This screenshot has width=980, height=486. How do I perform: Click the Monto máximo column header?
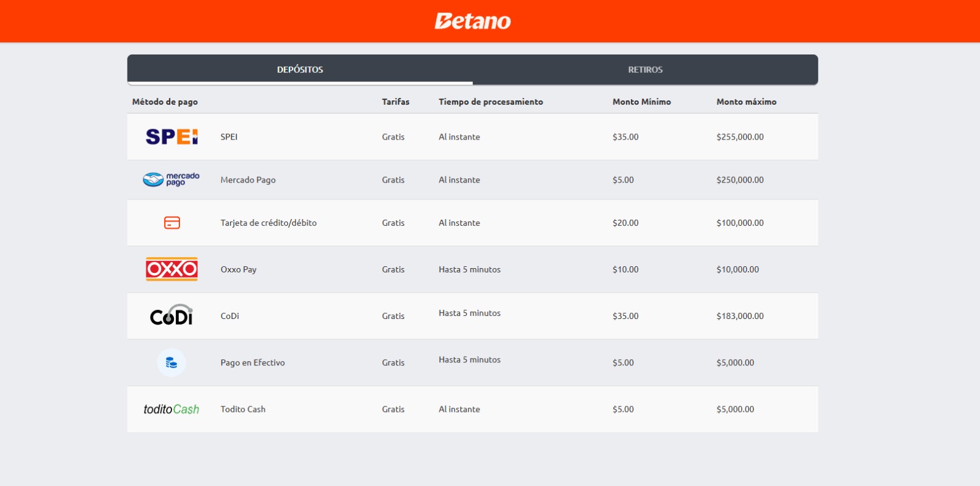pos(746,102)
